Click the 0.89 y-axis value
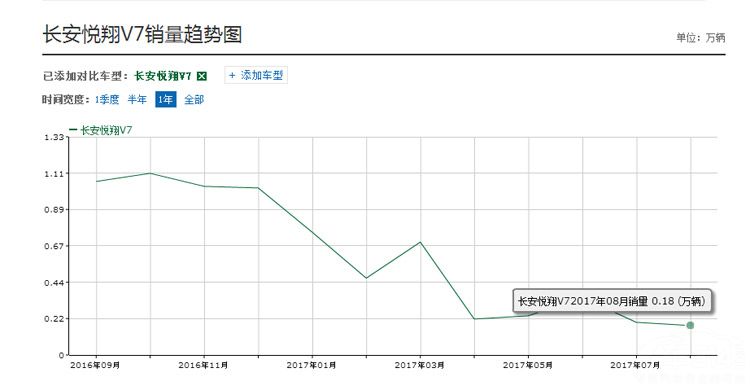This screenshot has height=390, width=750. coord(54,210)
